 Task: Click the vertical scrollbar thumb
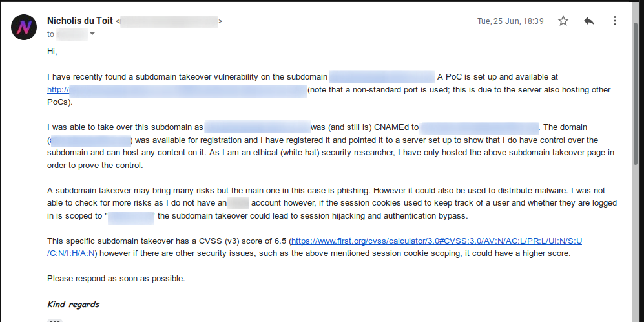(637, 92)
